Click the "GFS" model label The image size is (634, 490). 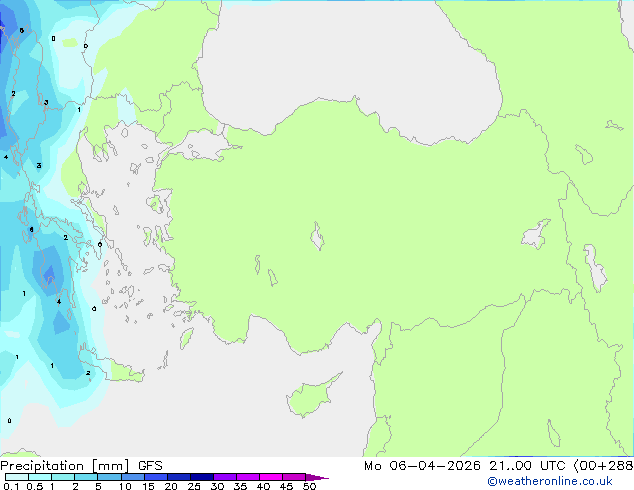[x=150, y=466]
